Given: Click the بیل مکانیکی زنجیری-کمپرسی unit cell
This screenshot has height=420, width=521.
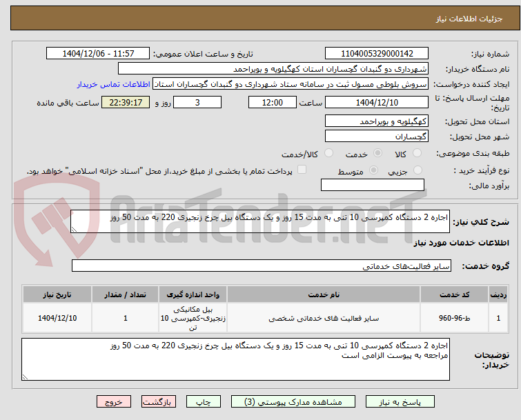Looking at the screenshot, I should [193, 318].
